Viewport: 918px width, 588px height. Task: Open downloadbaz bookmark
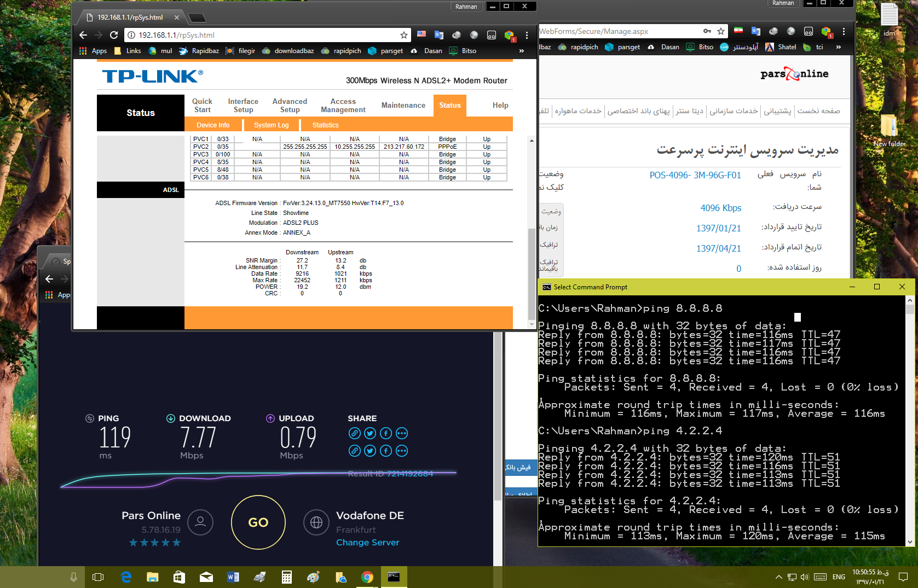[288, 51]
